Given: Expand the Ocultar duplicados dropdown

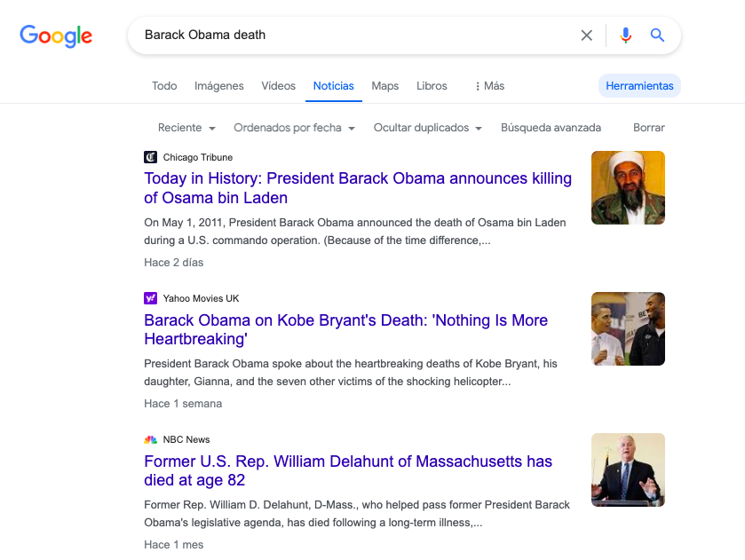Looking at the screenshot, I should [427, 128].
